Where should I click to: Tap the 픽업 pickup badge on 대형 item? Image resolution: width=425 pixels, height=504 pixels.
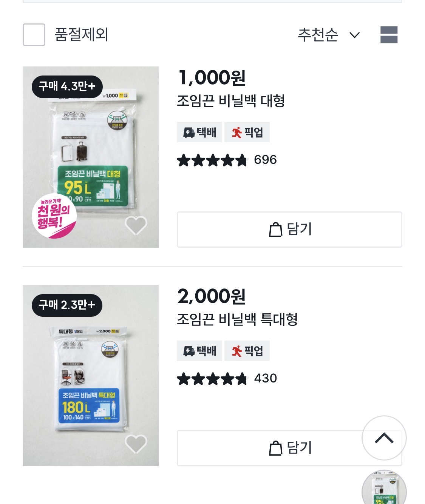(x=247, y=132)
